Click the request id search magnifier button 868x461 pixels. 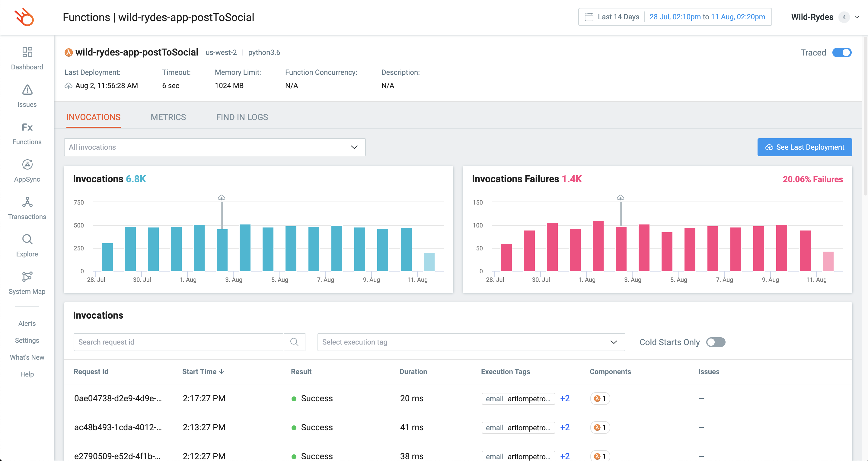tap(294, 342)
